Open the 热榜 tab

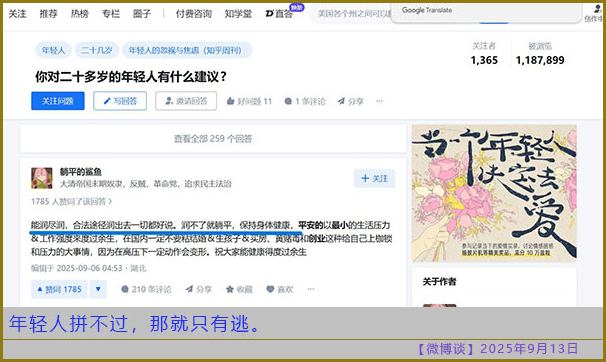pos(80,14)
